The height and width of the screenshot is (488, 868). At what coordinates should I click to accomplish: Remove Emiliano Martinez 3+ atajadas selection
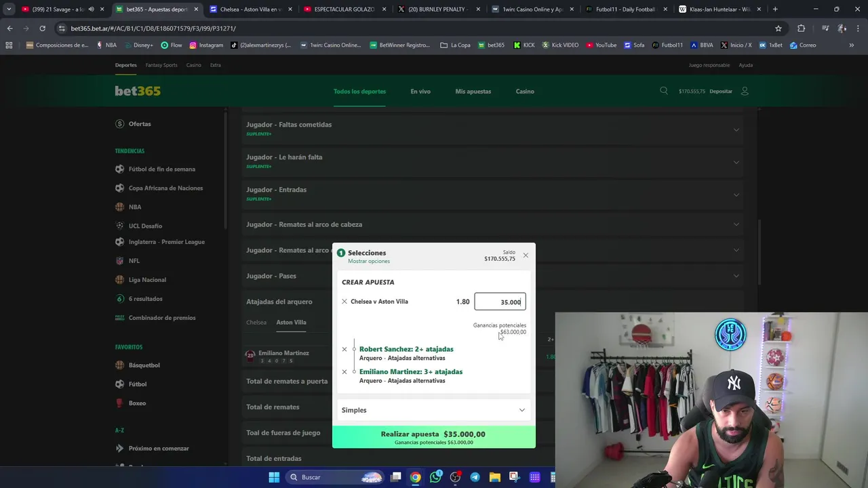[344, 371]
